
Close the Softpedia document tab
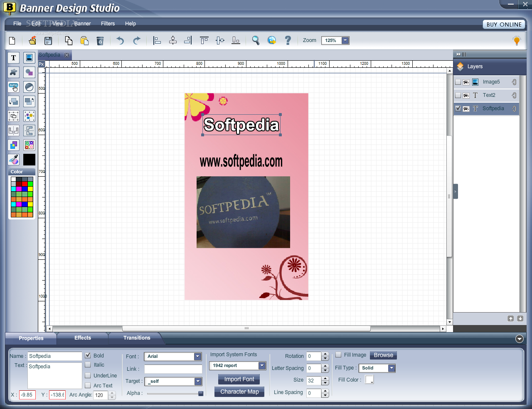(x=66, y=55)
